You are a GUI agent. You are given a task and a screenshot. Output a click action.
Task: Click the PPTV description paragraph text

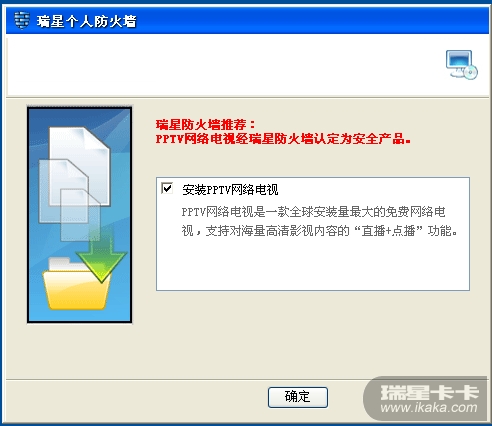coord(319,221)
